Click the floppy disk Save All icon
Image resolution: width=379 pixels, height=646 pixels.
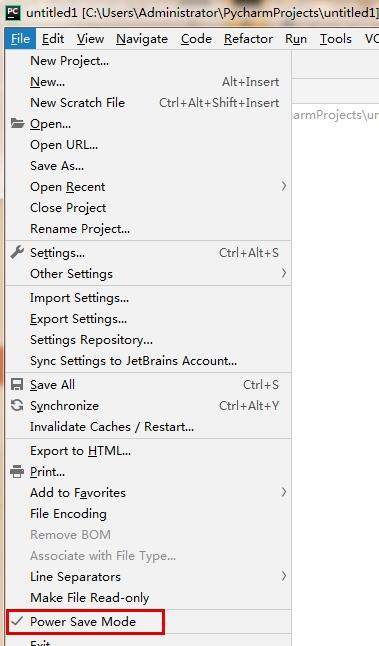17,384
